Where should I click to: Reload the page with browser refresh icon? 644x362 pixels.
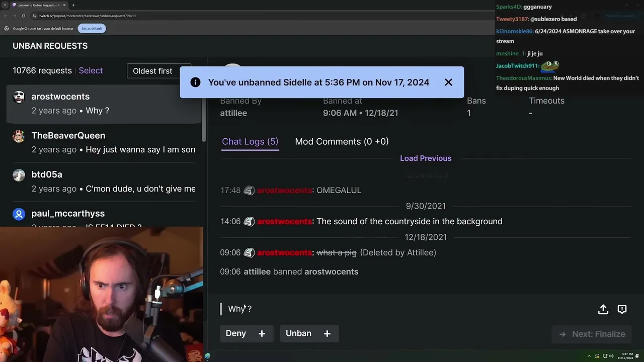[x=23, y=16]
